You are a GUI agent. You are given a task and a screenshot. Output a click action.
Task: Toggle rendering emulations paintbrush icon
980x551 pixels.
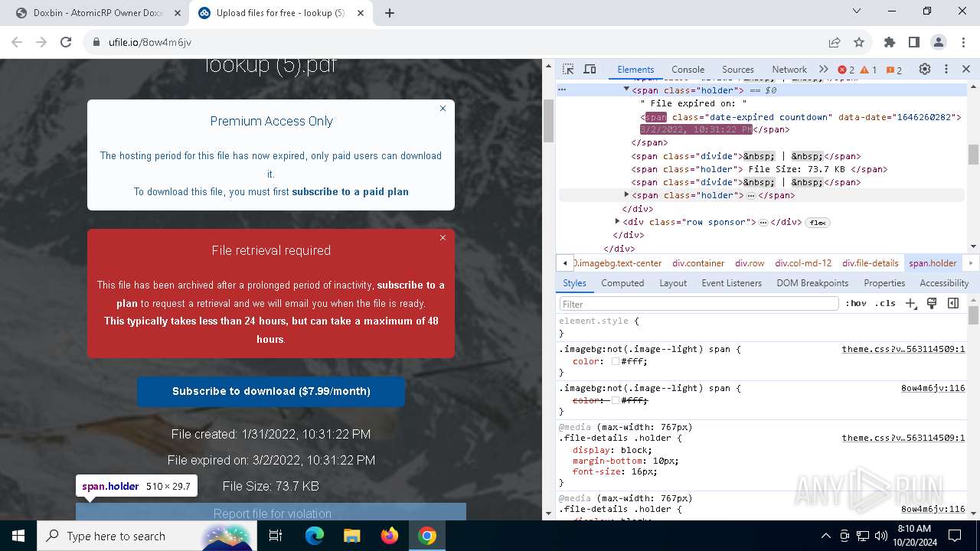[x=932, y=304]
